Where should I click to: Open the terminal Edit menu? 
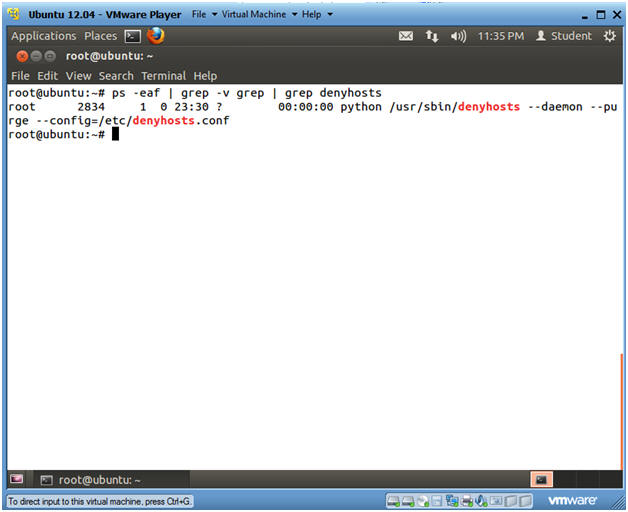(48, 76)
